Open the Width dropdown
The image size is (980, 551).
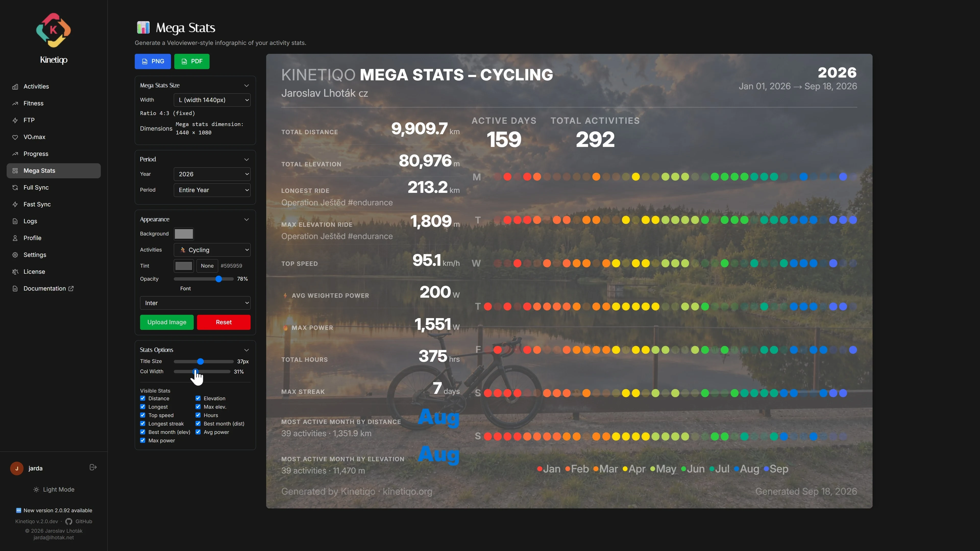pyautogui.click(x=212, y=100)
